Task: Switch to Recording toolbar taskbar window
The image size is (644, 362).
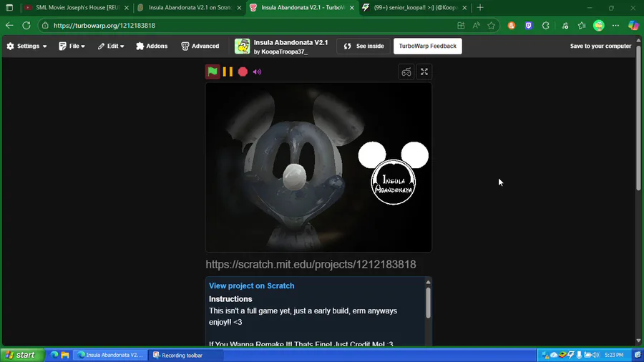Action: pos(185,355)
